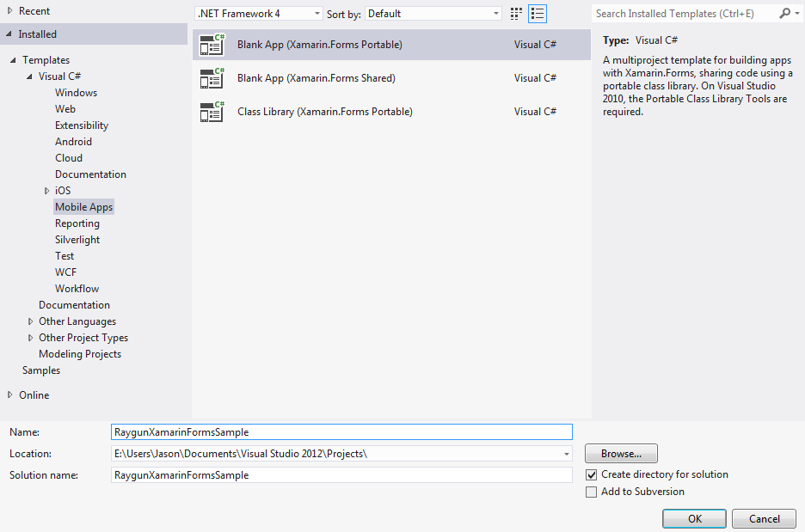Click Class Library Xamarin.Forms Portable template icon

tap(212, 112)
